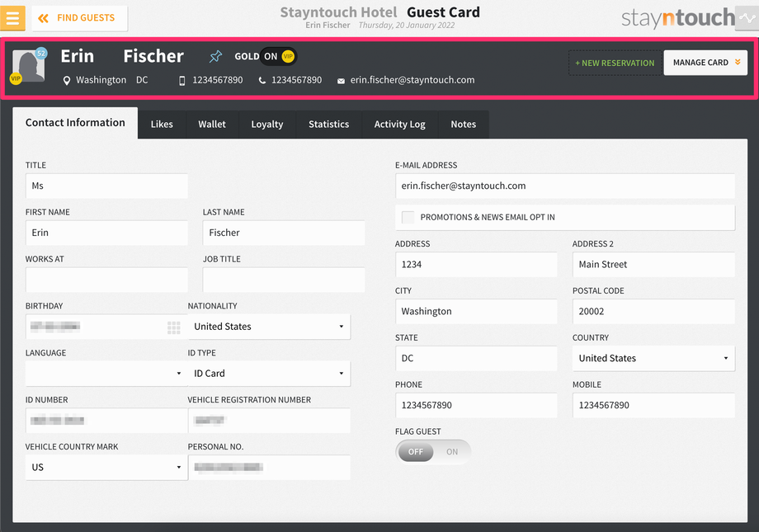Screen dimensions: 759x532
Task: Open the Activity Log tab
Action: pyautogui.click(x=400, y=125)
